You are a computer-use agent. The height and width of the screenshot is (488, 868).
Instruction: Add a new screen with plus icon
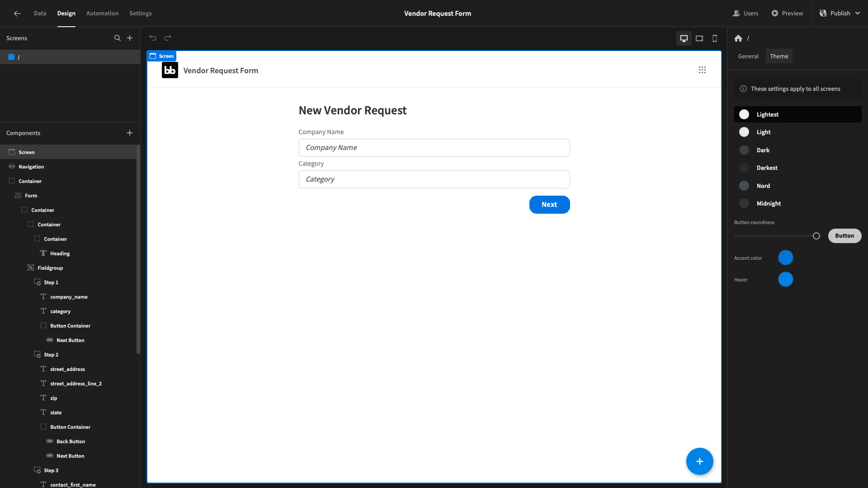coord(130,38)
